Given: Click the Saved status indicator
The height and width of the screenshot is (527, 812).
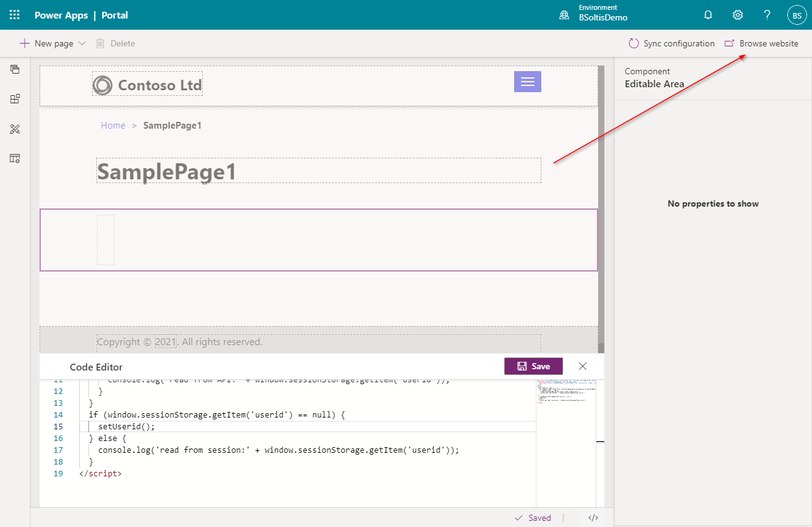Looking at the screenshot, I should tap(533, 518).
